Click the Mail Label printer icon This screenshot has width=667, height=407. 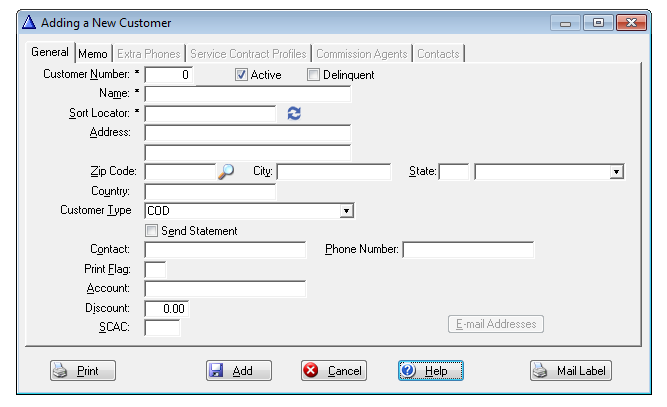[x=540, y=371]
